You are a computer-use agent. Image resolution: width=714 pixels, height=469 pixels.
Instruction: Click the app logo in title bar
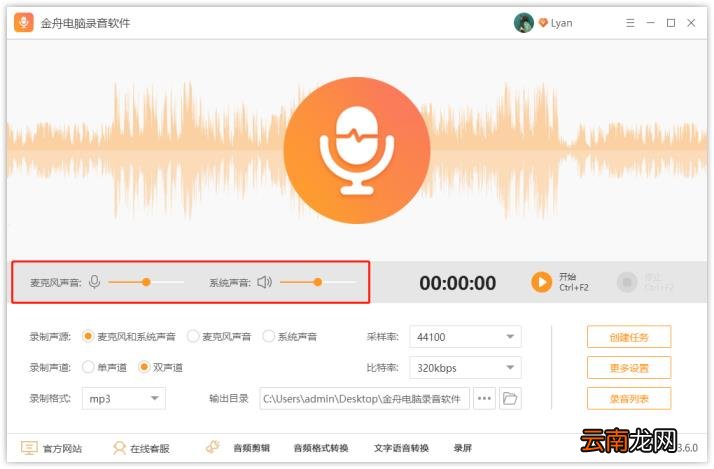[24, 22]
